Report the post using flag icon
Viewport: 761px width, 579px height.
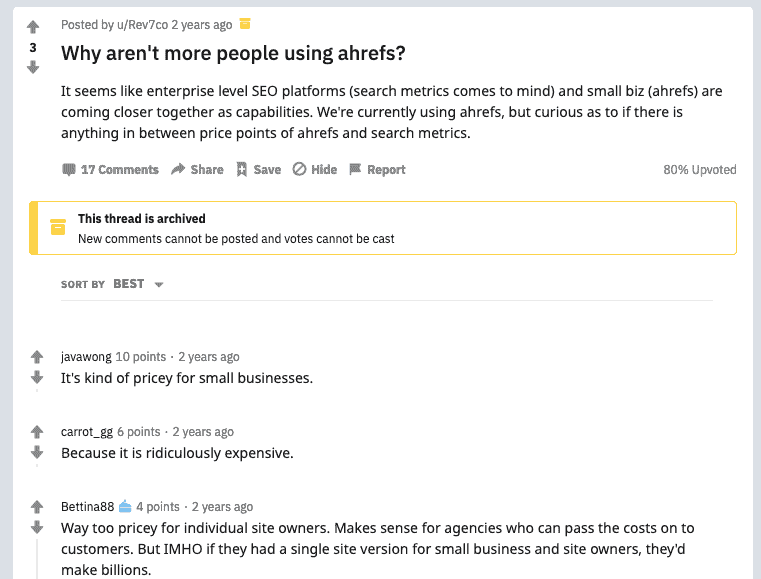click(x=377, y=169)
